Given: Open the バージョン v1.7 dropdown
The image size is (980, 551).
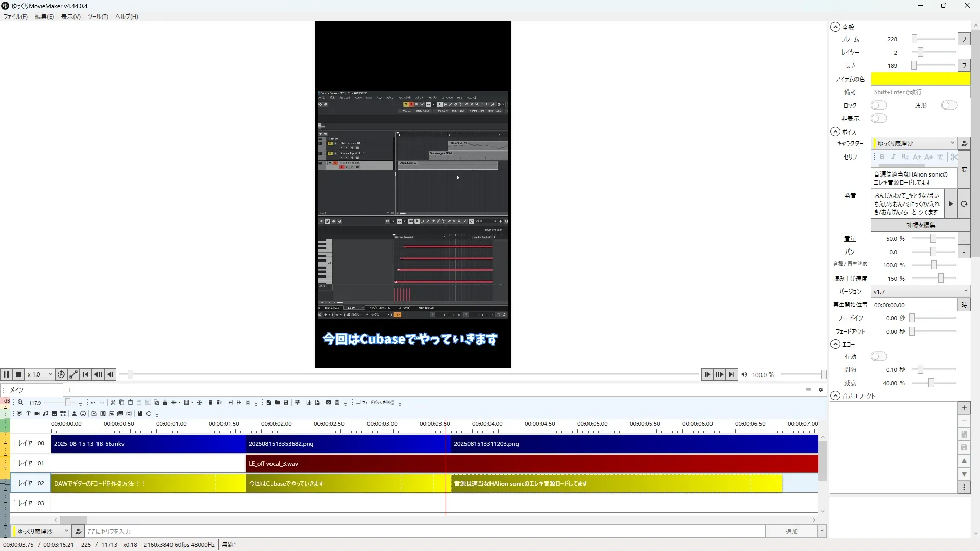Looking at the screenshot, I should [920, 291].
